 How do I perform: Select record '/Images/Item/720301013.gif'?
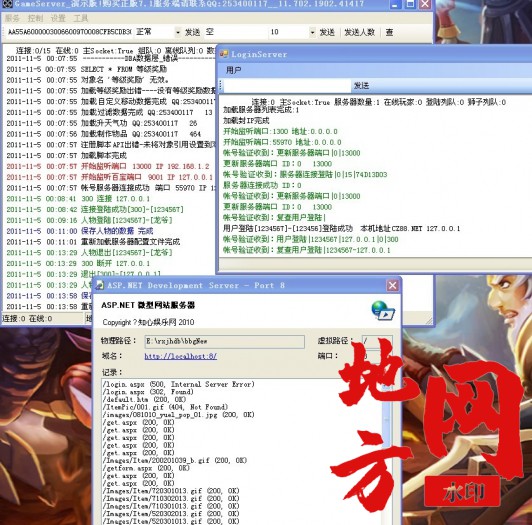click(x=171, y=491)
